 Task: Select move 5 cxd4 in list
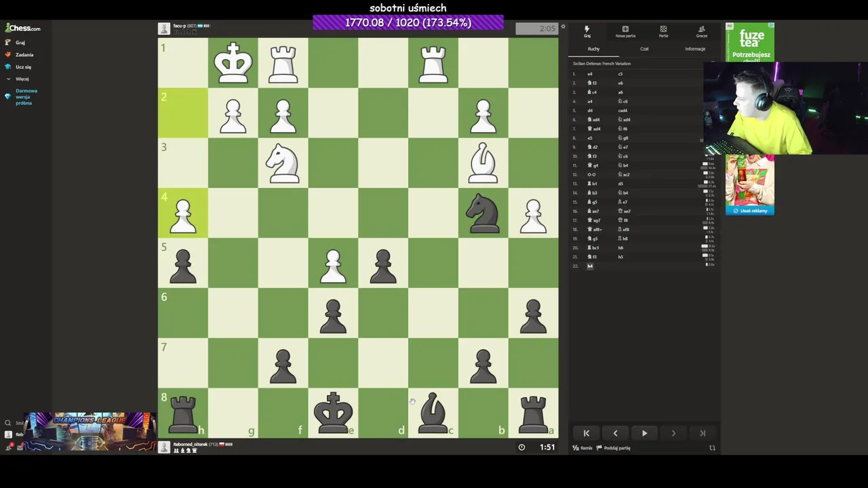click(x=623, y=110)
